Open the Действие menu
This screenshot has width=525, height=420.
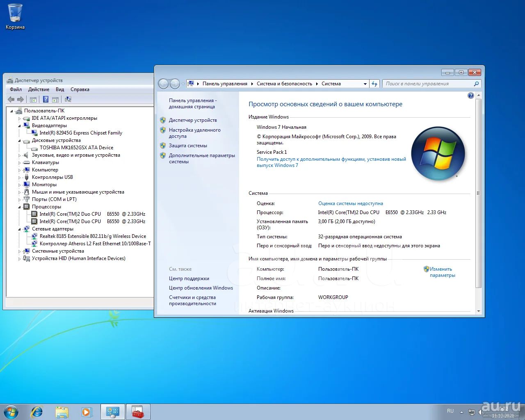point(39,89)
